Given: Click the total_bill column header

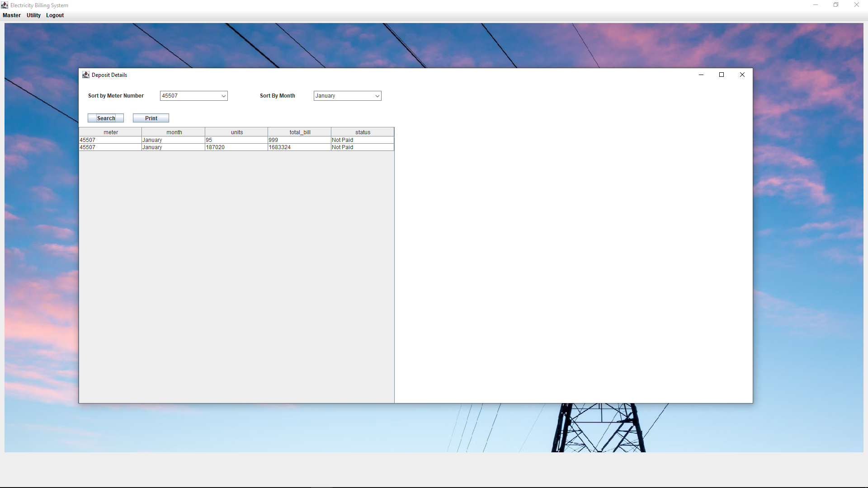Looking at the screenshot, I should (300, 132).
